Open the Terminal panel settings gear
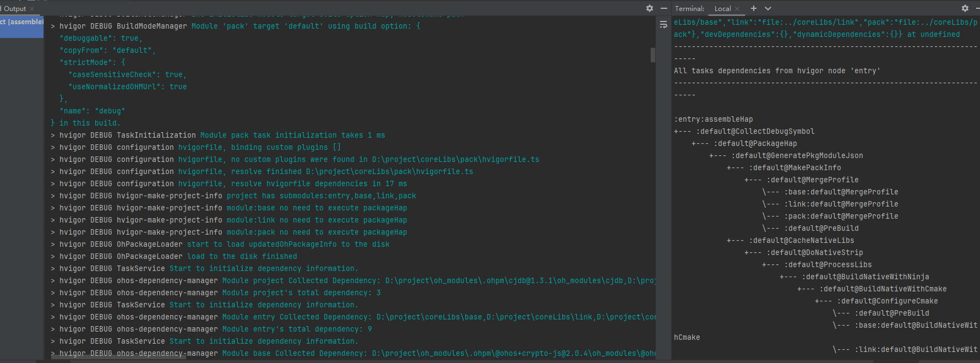 [965, 8]
